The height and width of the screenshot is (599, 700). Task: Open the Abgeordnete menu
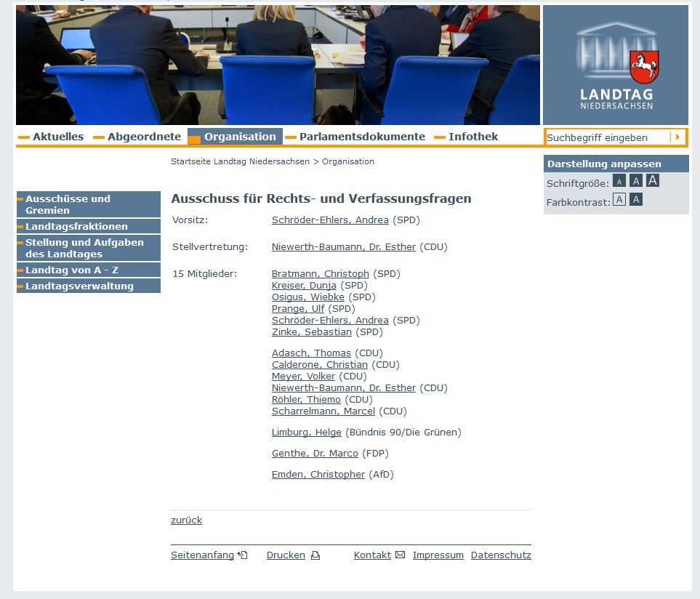(144, 137)
